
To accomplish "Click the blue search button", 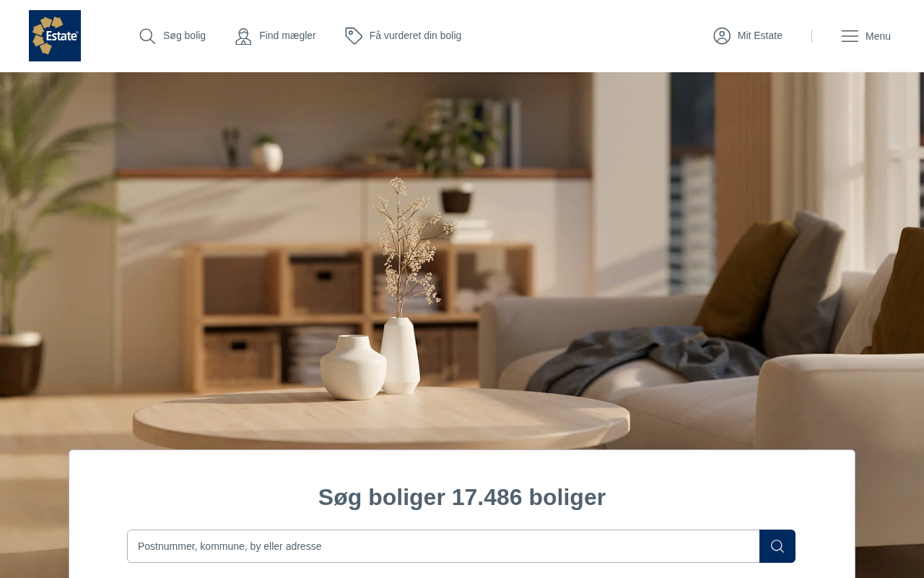I will point(777,546).
